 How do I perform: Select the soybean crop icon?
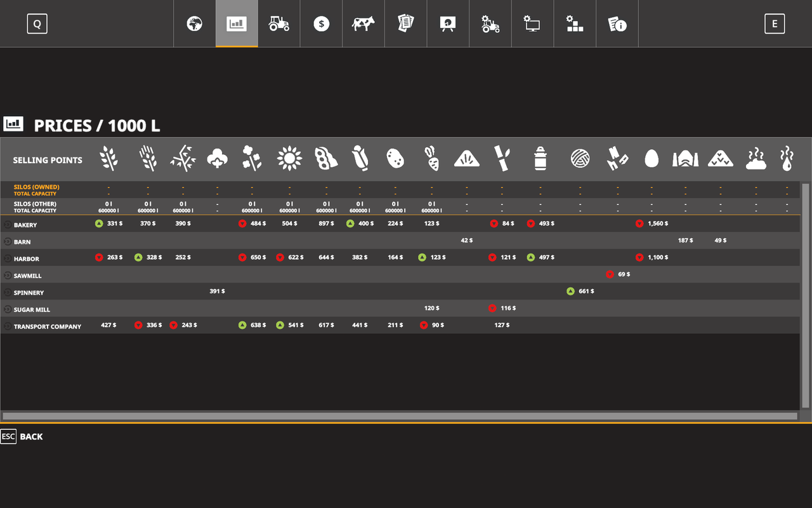(x=325, y=157)
